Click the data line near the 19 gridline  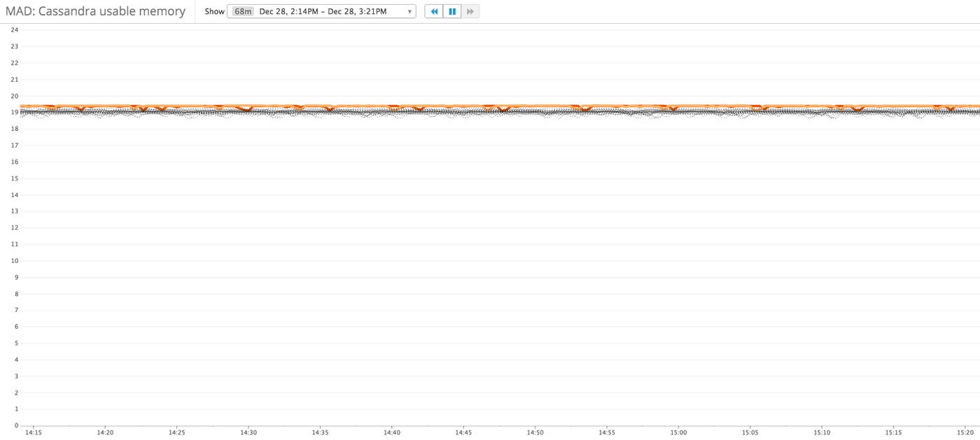pos(490,109)
